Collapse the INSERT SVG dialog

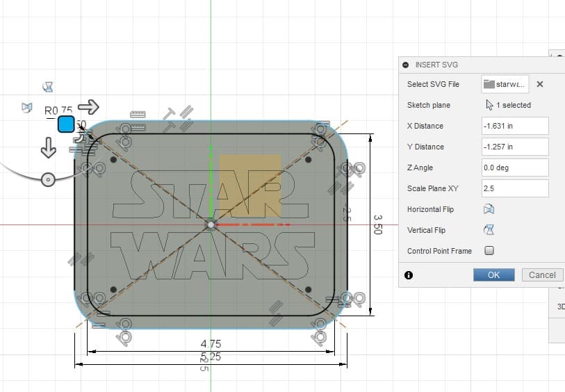pyautogui.click(x=406, y=65)
